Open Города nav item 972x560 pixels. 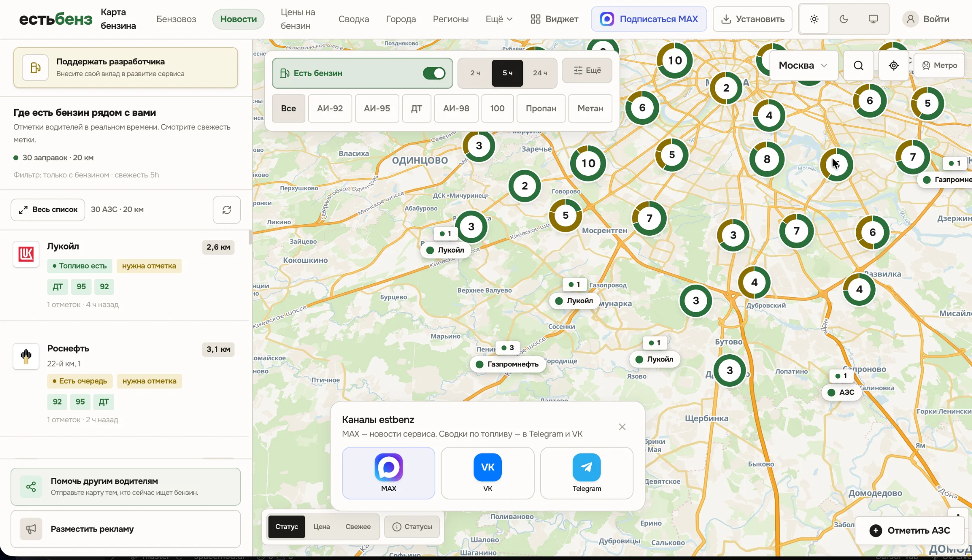click(401, 19)
